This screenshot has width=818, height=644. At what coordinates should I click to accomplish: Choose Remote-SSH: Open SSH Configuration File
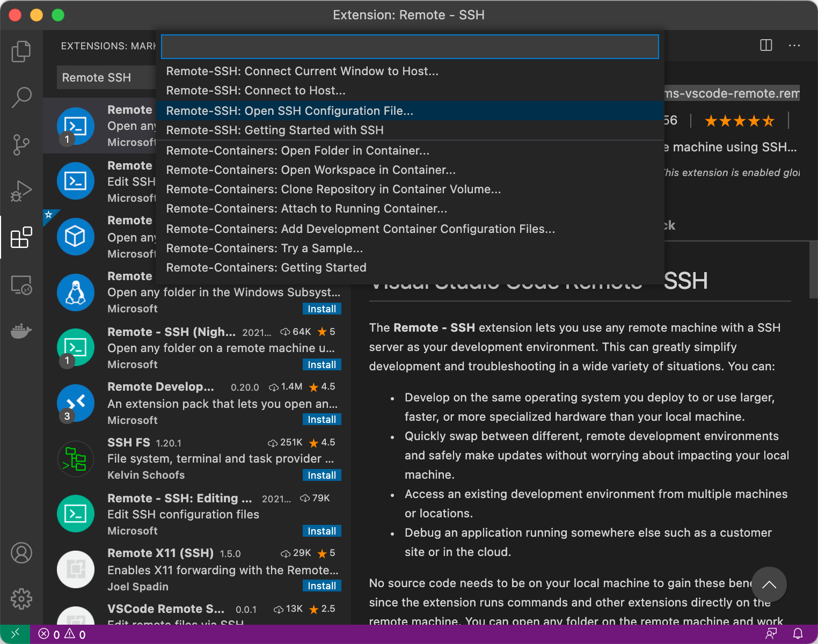410,111
